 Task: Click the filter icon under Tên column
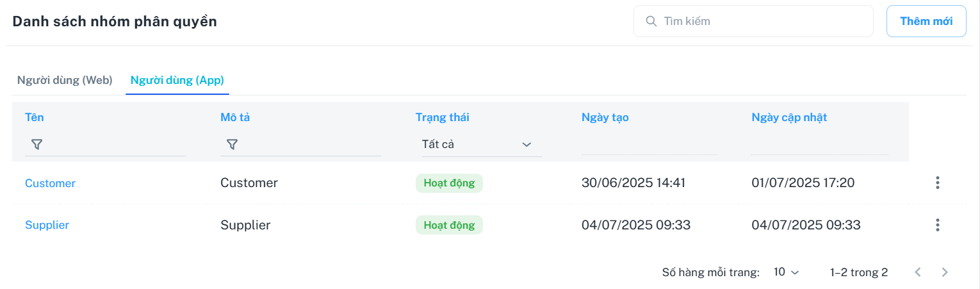point(37,145)
